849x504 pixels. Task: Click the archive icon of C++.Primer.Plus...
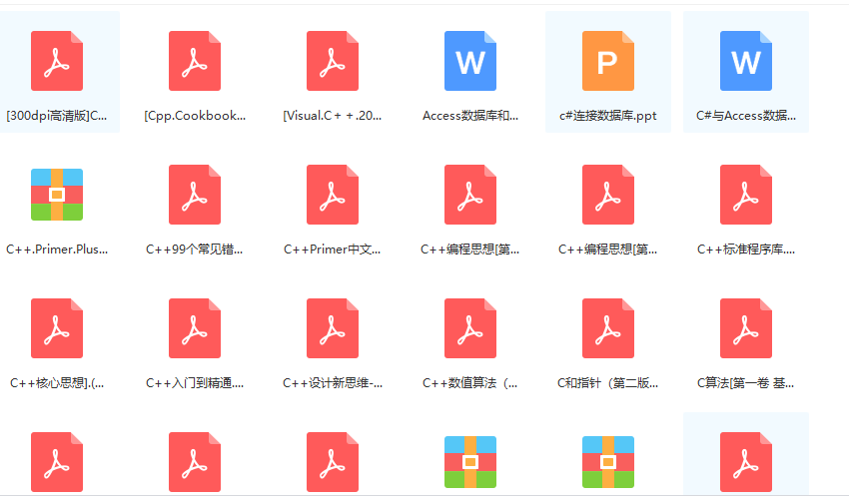coord(57,195)
